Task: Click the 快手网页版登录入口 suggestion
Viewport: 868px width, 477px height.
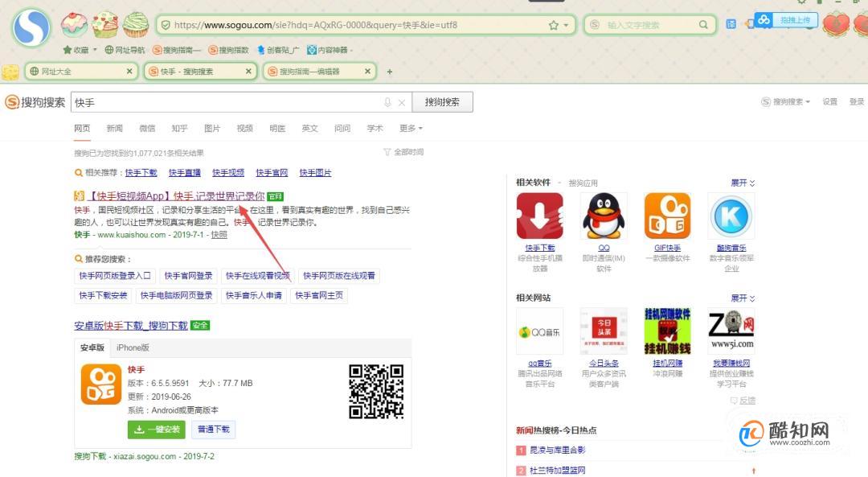Action: pyautogui.click(x=115, y=275)
